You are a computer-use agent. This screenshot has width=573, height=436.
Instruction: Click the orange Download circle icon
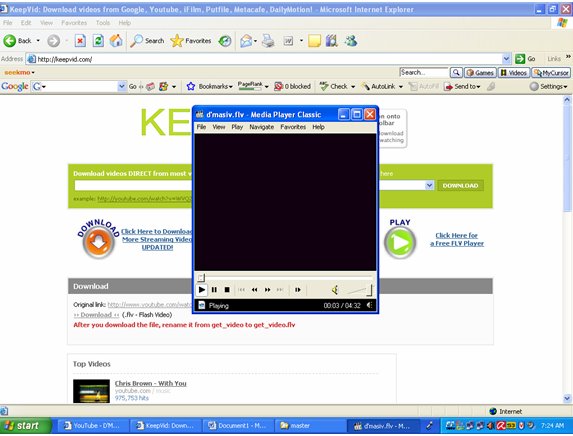coord(98,242)
